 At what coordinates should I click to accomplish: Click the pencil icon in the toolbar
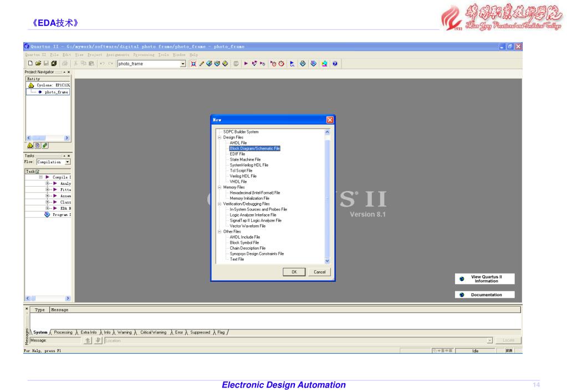pos(201,64)
